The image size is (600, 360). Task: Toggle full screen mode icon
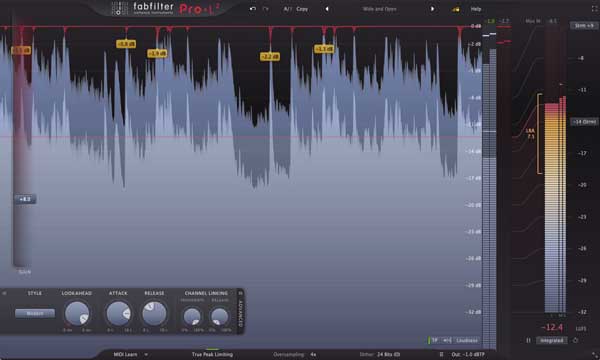point(594,9)
